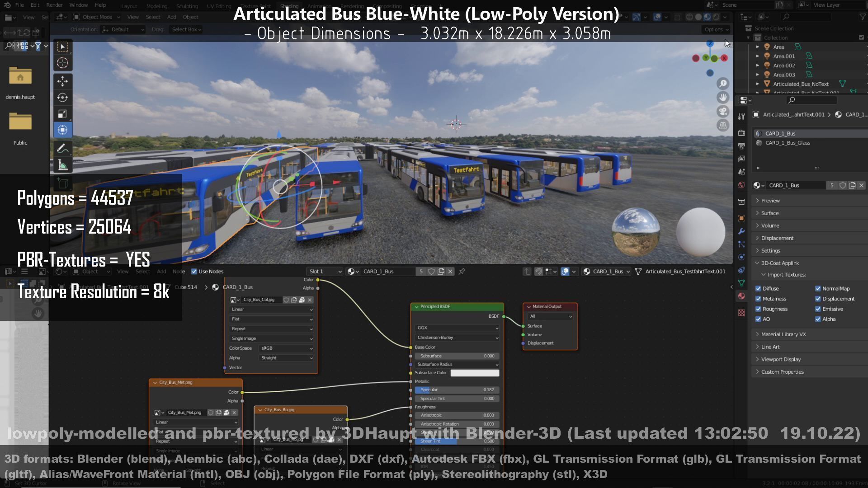The height and width of the screenshot is (488, 868).
Task: Unlink CARD_1_Bus material with the X in Properties
Action: (861, 185)
